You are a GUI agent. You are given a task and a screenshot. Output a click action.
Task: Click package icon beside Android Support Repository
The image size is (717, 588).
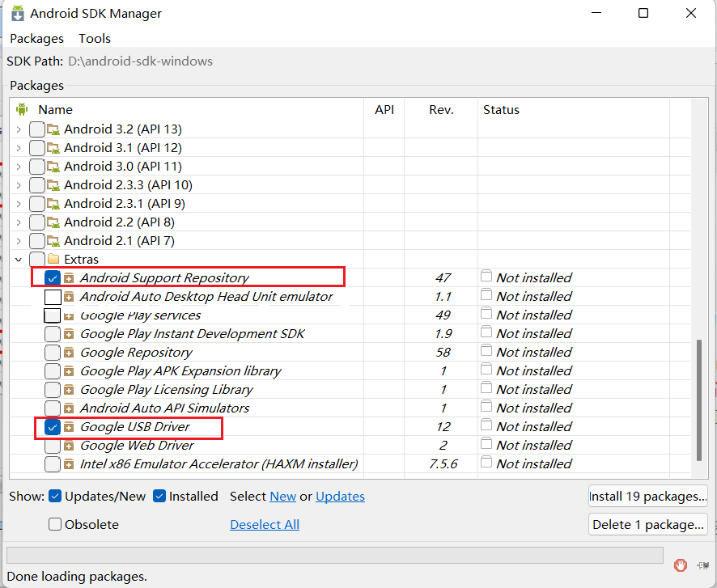coord(69,277)
